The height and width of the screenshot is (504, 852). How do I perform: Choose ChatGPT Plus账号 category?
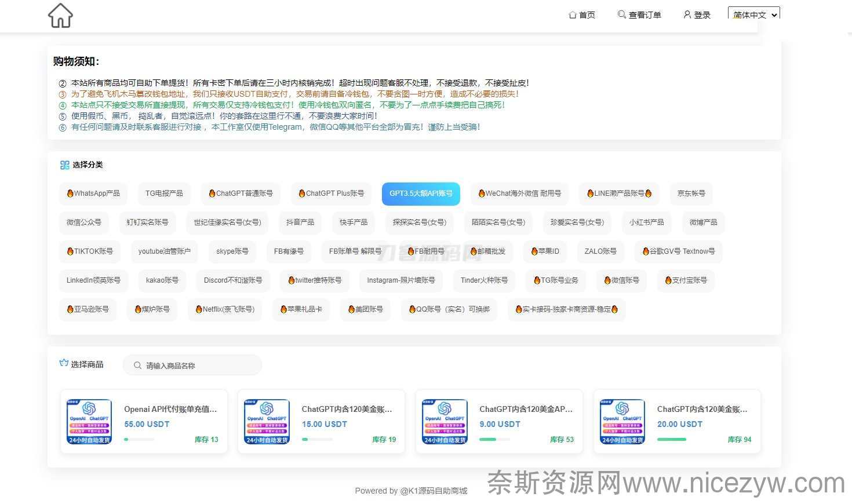(x=331, y=193)
